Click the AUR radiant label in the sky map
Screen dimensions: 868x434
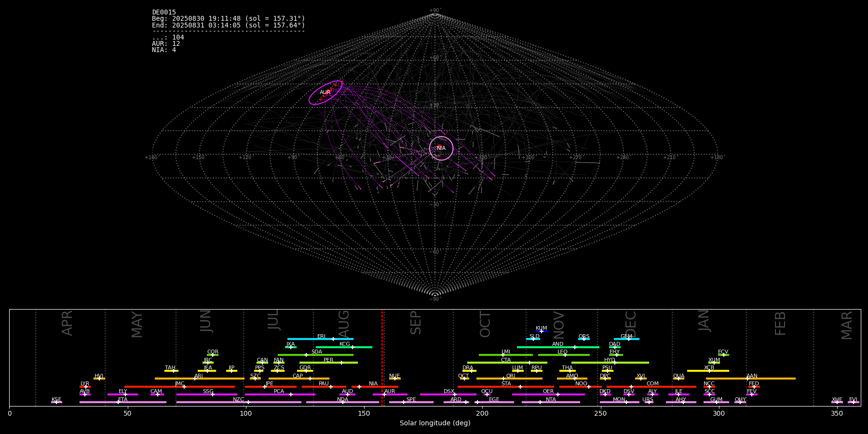point(325,92)
